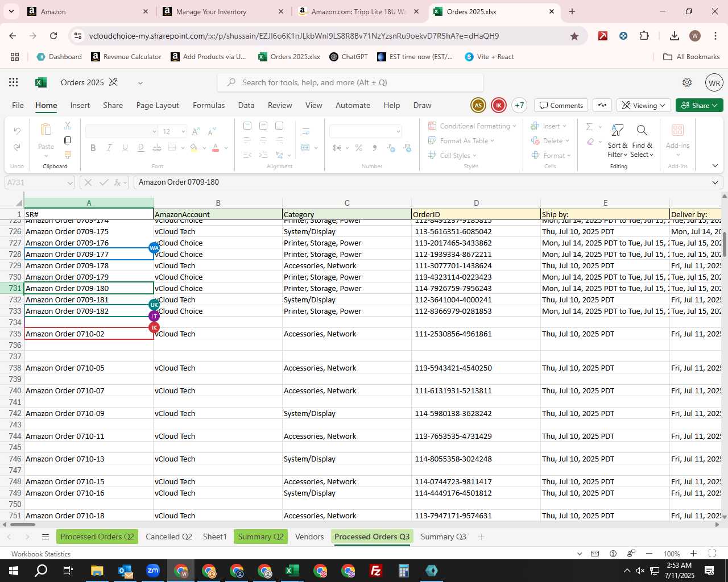Toggle Center horizontal alignment

[263, 140]
